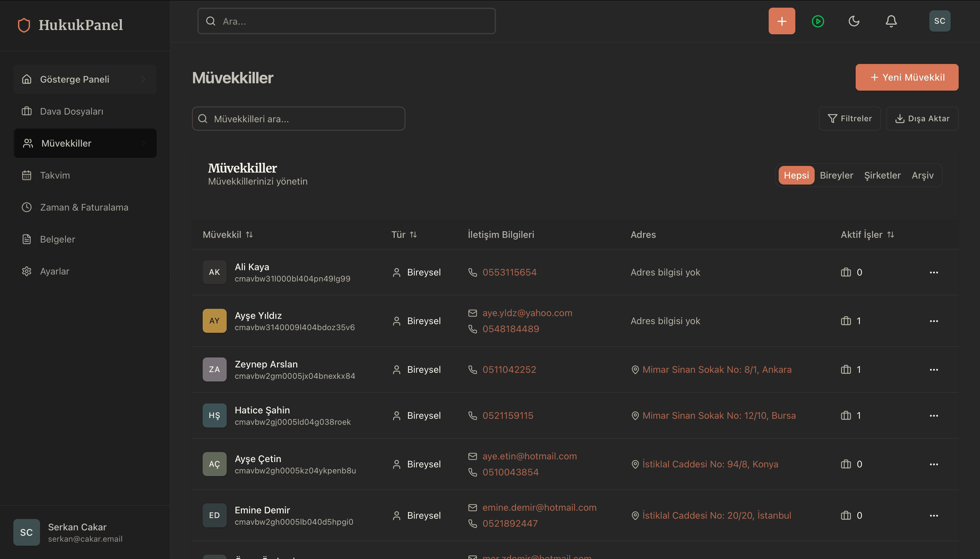980x559 pixels.
Task: Click the Yeni Müvekkil button
Action: point(906,78)
